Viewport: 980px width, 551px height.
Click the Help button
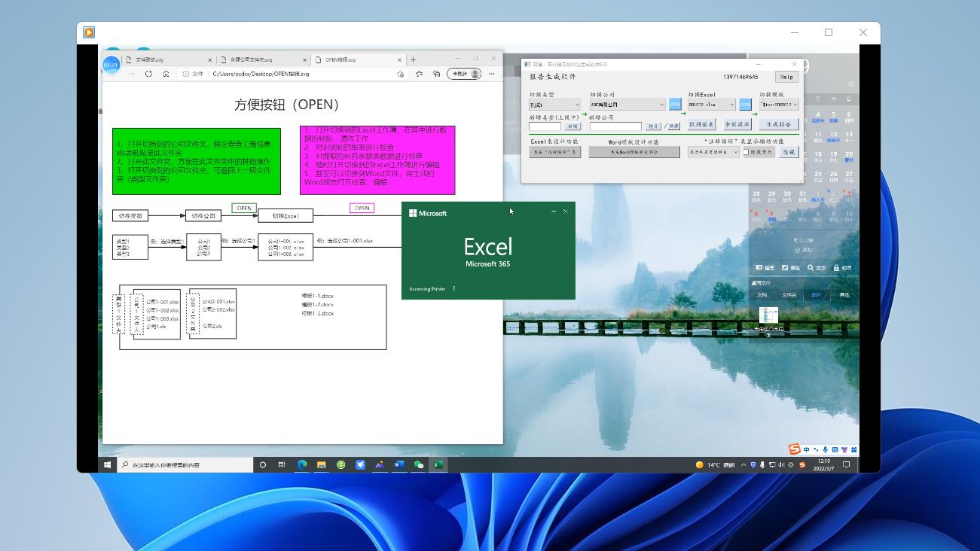point(787,77)
